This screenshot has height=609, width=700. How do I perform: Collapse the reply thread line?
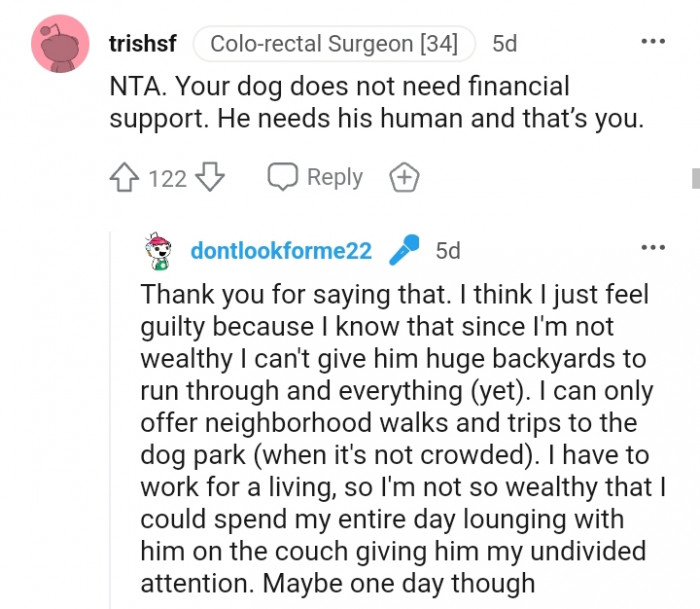tap(111, 420)
